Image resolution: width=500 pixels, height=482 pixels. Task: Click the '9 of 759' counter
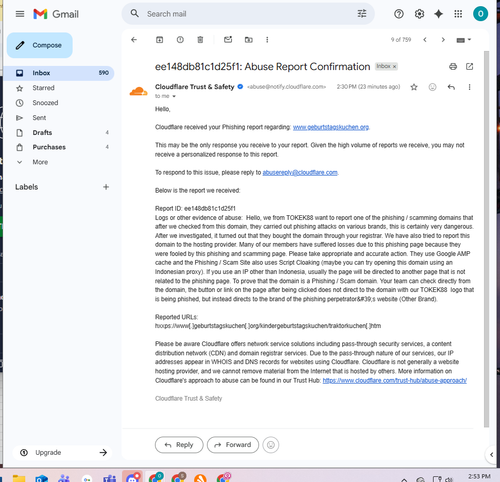(x=401, y=40)
